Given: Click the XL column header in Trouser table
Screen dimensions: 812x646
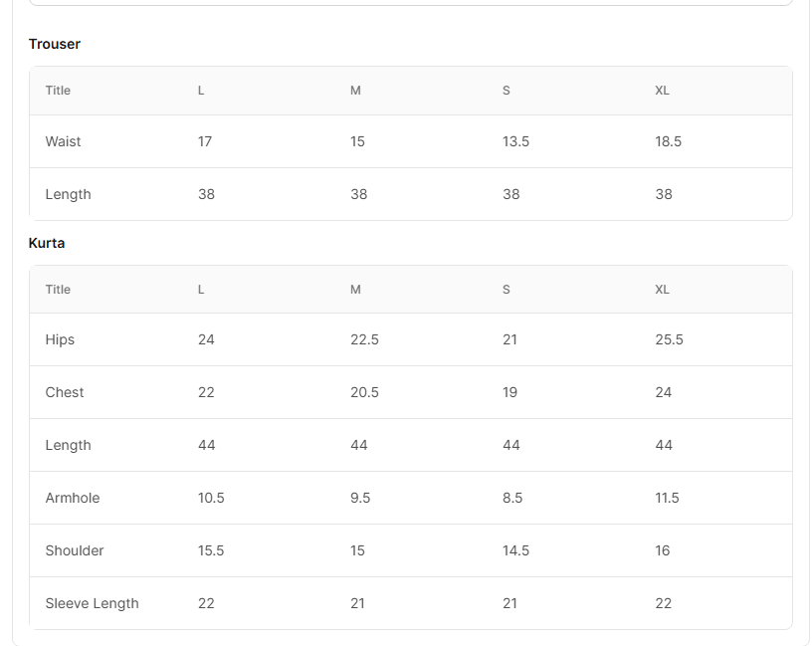Looking at the screenshot, I should (662, 91).
